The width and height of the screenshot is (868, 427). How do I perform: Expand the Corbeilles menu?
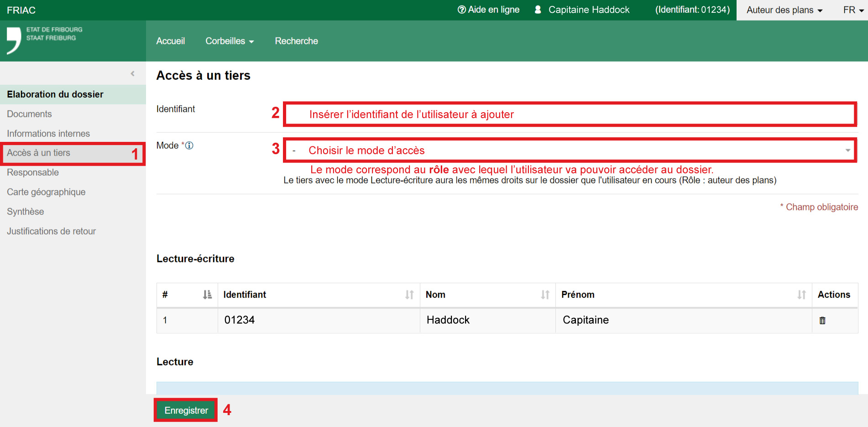click(229, 41)
